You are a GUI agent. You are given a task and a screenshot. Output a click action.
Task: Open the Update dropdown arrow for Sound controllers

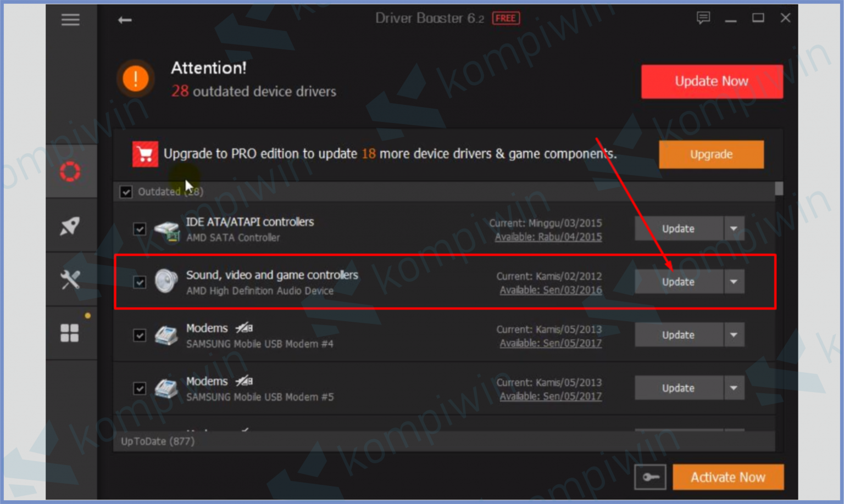[734, 282]
